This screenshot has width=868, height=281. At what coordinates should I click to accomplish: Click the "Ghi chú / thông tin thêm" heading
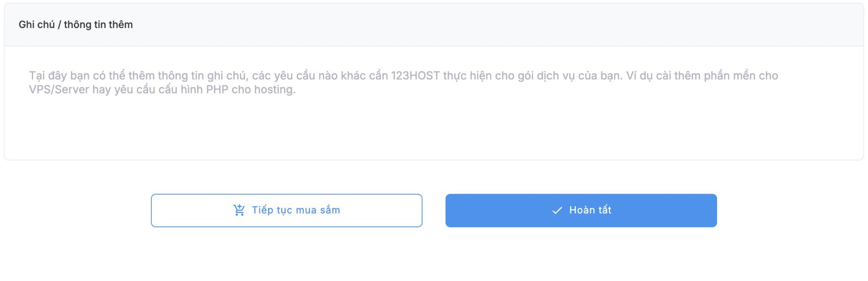coord(75,25)
